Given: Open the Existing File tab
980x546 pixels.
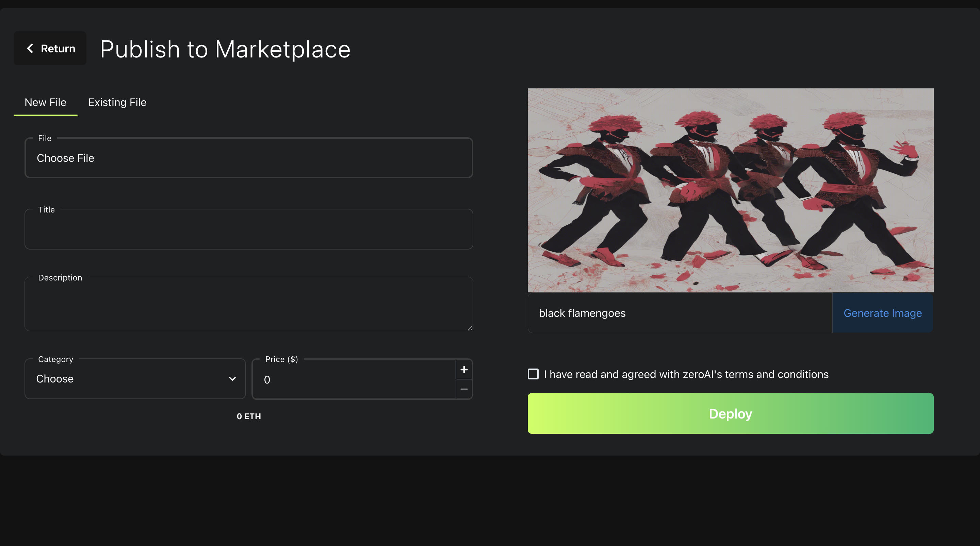Looking at the screenshot, I should click(117, 102).
